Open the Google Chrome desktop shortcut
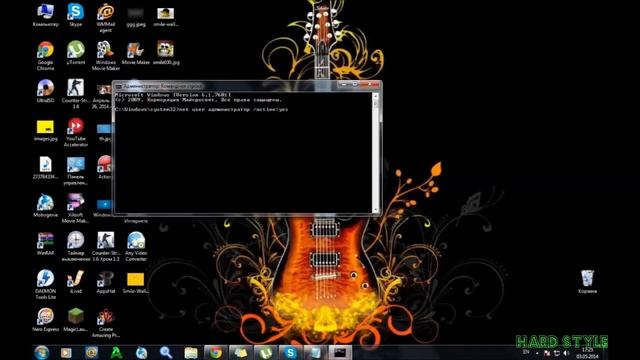 point(45,56)
